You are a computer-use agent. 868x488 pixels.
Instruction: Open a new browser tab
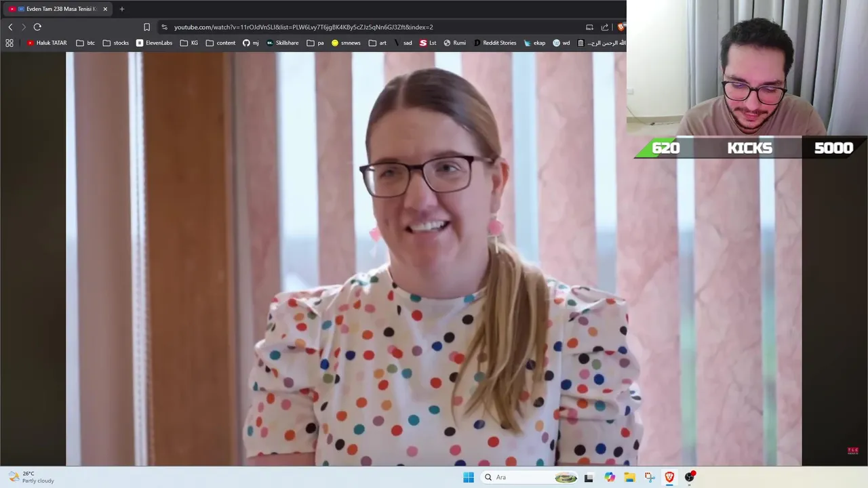pos(122,9)
